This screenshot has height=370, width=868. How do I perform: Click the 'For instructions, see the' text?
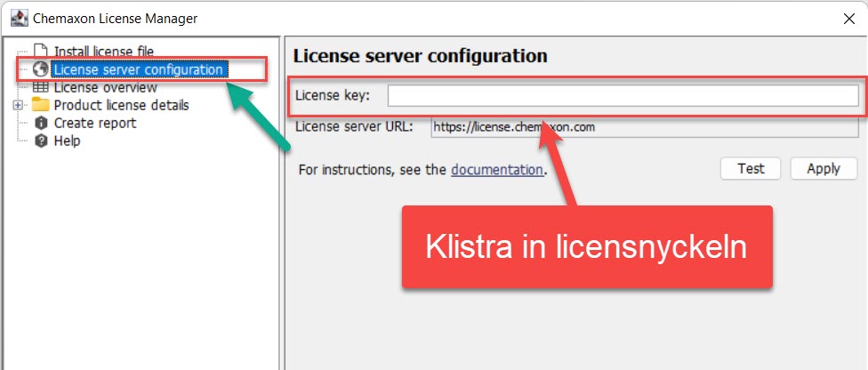(x=374, y=170)
